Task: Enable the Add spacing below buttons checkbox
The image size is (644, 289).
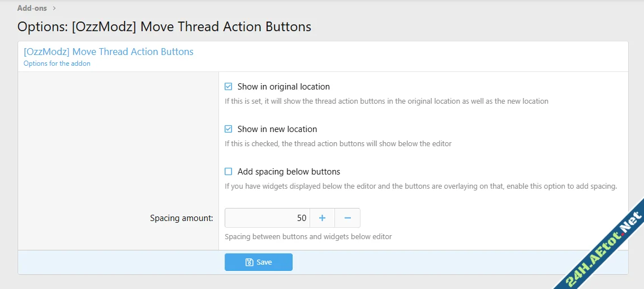Action: click(x=229, y=172)
